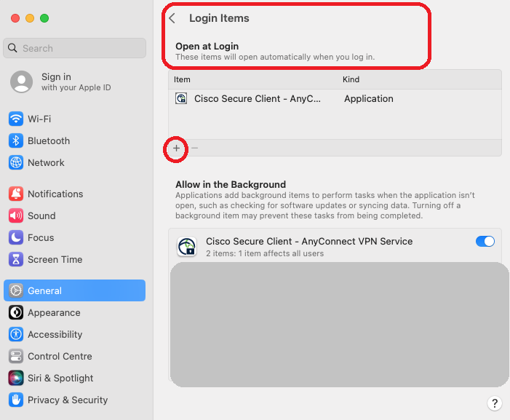This screenshot has width=510, height=420.
Task: Close the System Settings window
Action: coord(15,18)
